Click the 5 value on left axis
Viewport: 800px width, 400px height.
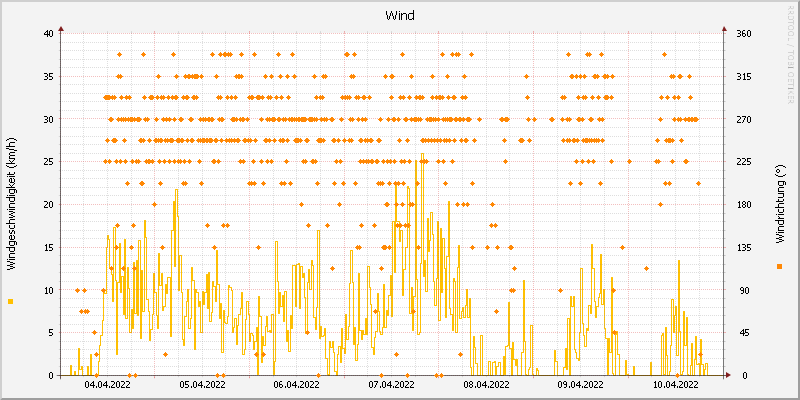[51, 333]
